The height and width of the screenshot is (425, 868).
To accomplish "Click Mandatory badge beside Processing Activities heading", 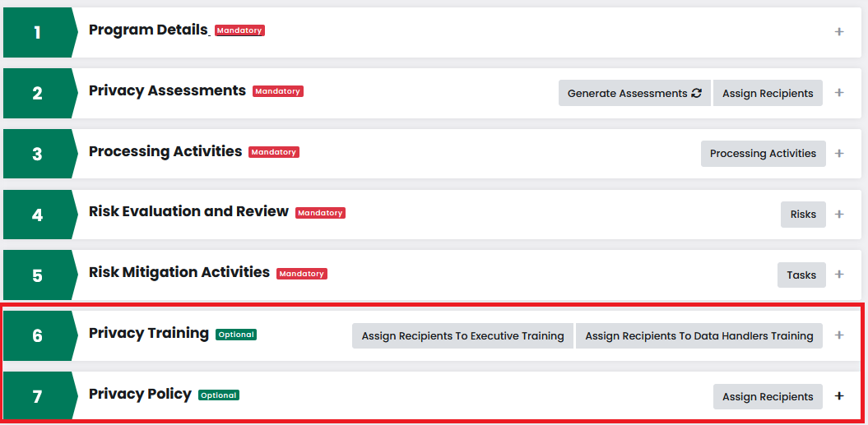I will (274, 151).
